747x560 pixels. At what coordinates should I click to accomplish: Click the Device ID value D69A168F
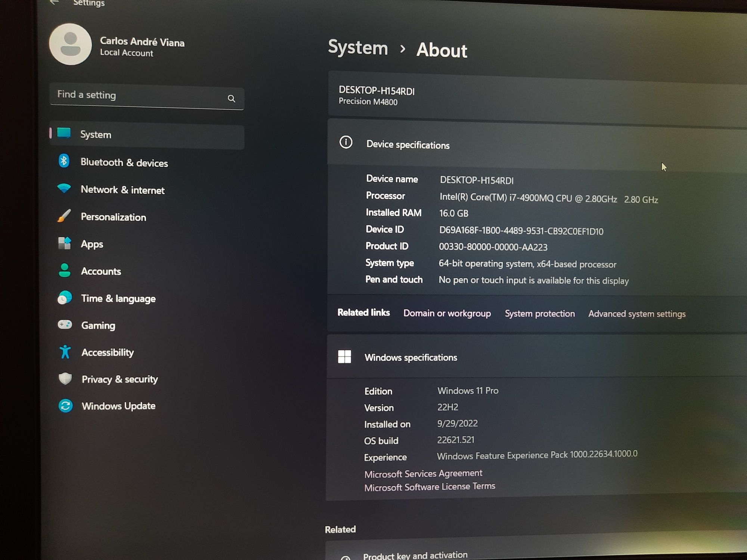click(521, 231)
